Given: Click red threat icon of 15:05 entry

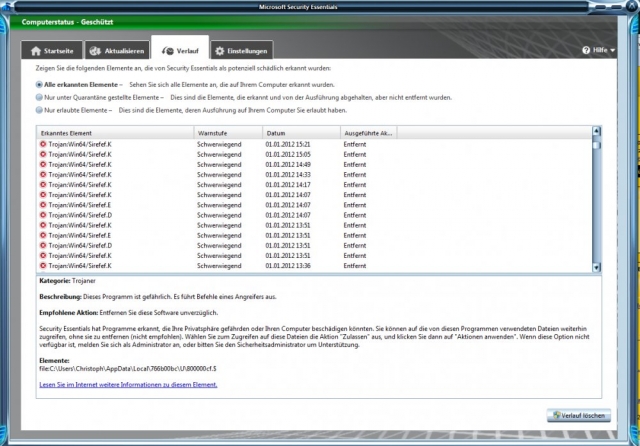Looking at the screenshot, I should pos(43,154).
